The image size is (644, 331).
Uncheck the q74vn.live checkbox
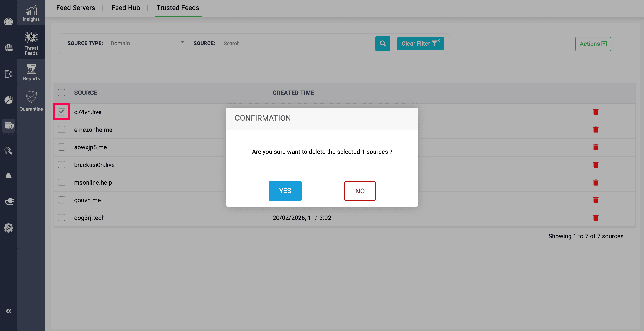61,112
